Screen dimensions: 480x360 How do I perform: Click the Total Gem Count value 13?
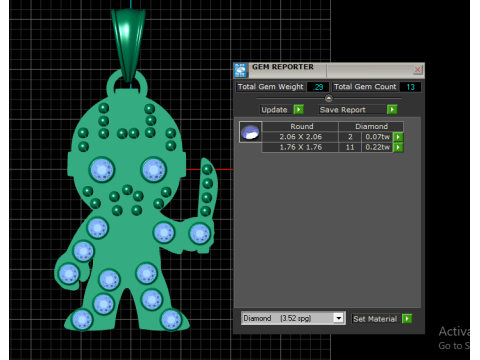[410, 87]
